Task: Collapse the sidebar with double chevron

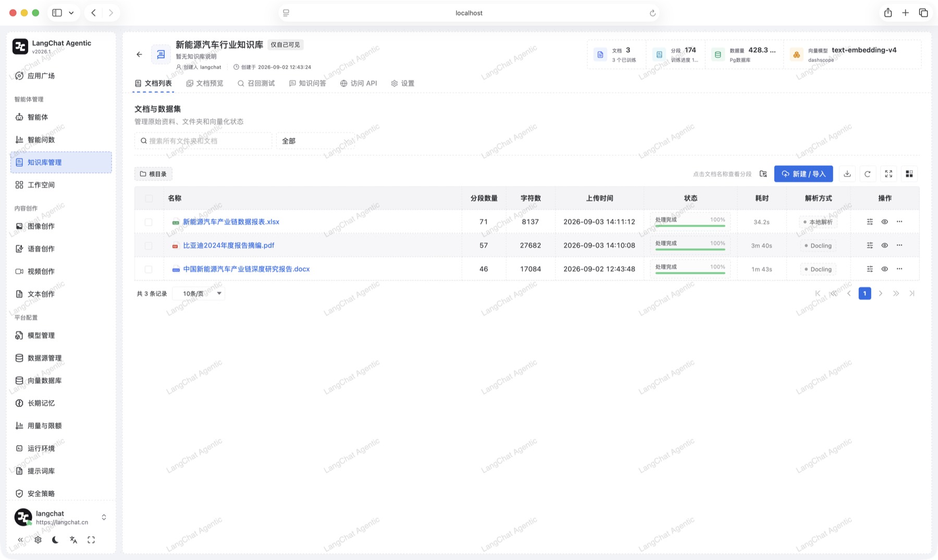Action: pyautogui.click(x=20, y=540)
